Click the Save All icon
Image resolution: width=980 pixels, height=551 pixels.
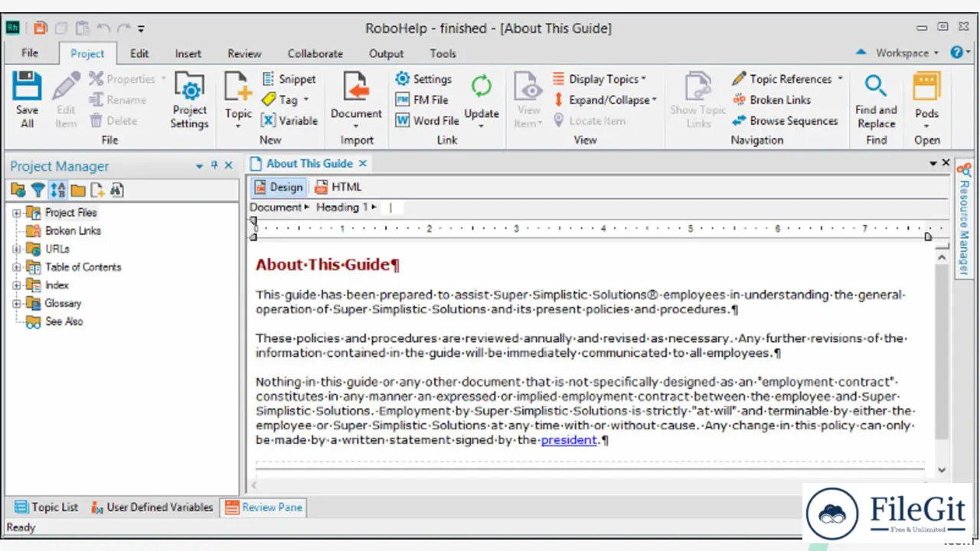[27, 86]
